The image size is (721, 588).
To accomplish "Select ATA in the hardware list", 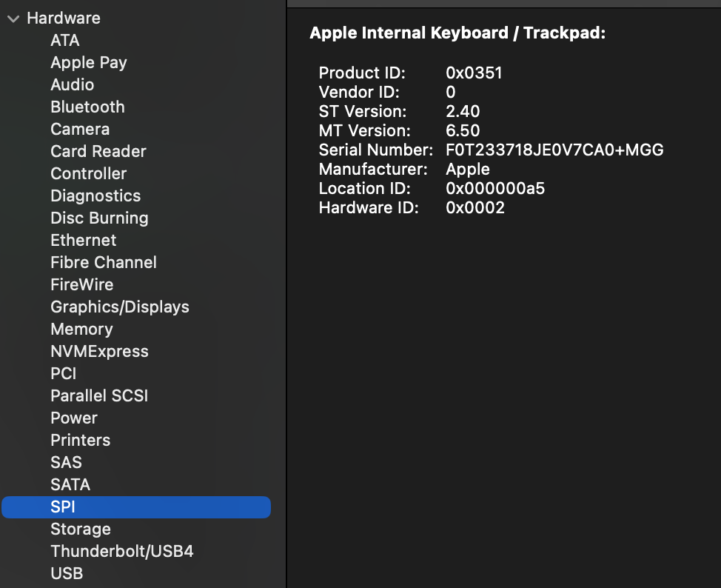I will (x=65, y=41).
